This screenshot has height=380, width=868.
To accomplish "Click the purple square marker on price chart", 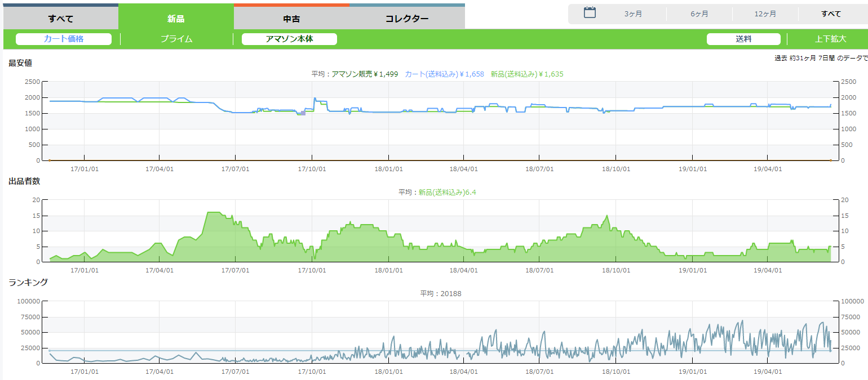I will click(x=303, y=113).
